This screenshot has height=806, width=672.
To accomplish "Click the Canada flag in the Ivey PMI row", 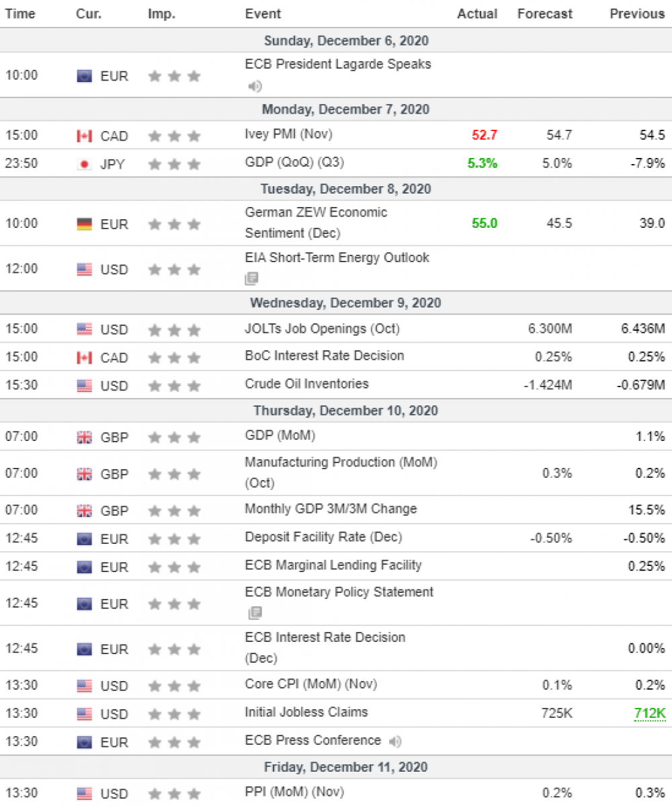I will click(x=84, y=136).
